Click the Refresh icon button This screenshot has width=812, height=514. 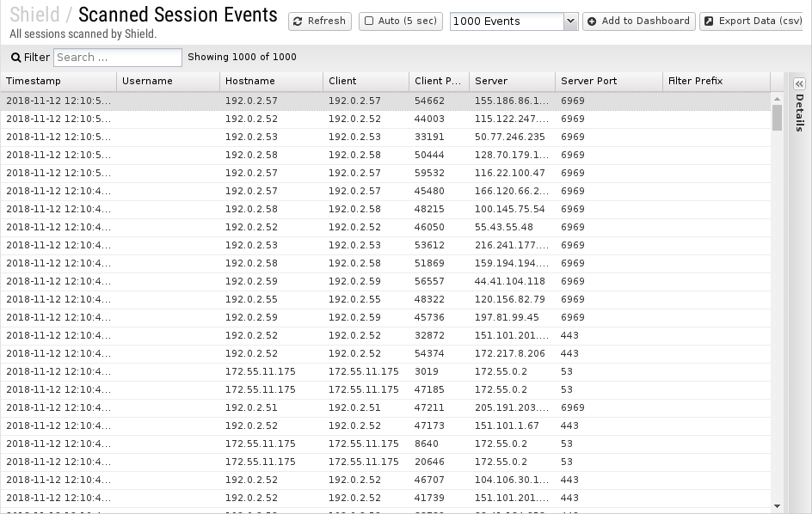coord(298,21)
